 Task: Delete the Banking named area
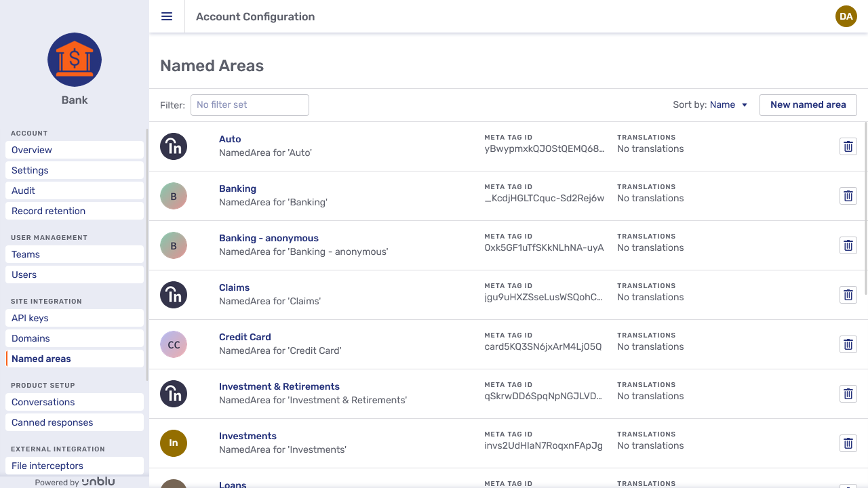[x=848, y=196]
